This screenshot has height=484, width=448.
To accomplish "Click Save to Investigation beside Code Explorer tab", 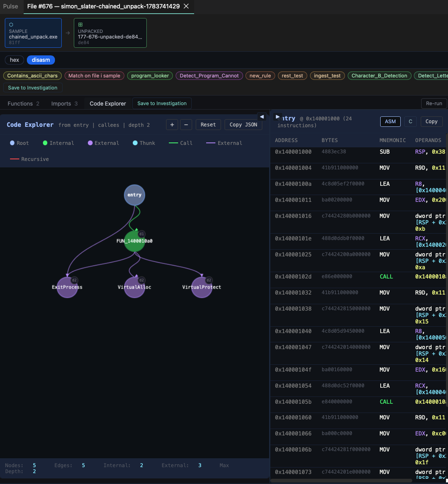I will point(162,104).
